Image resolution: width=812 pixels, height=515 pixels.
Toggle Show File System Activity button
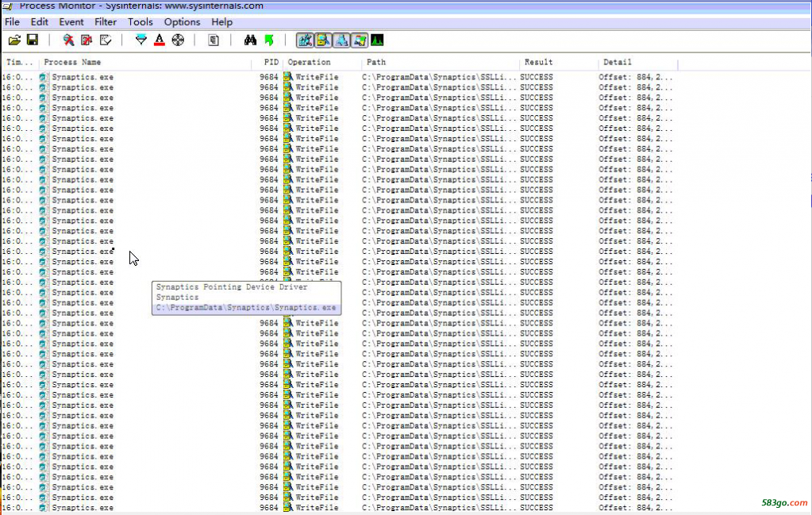pos(323,40)
